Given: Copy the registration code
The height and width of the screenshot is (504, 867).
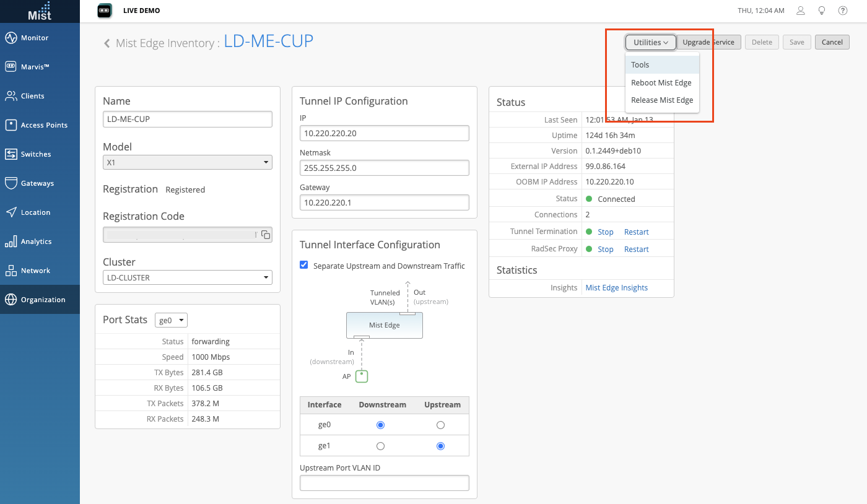Looking at the screenshot, I should click(266, 235).
